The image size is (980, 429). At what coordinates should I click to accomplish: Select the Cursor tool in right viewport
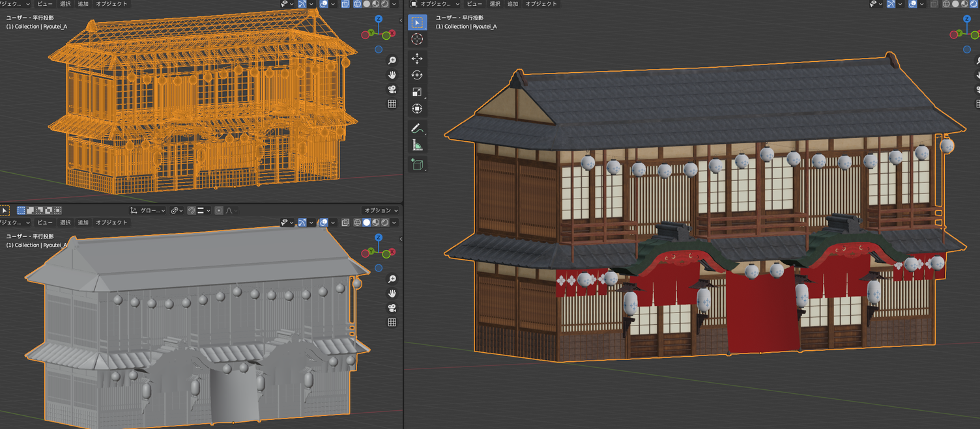417,39
